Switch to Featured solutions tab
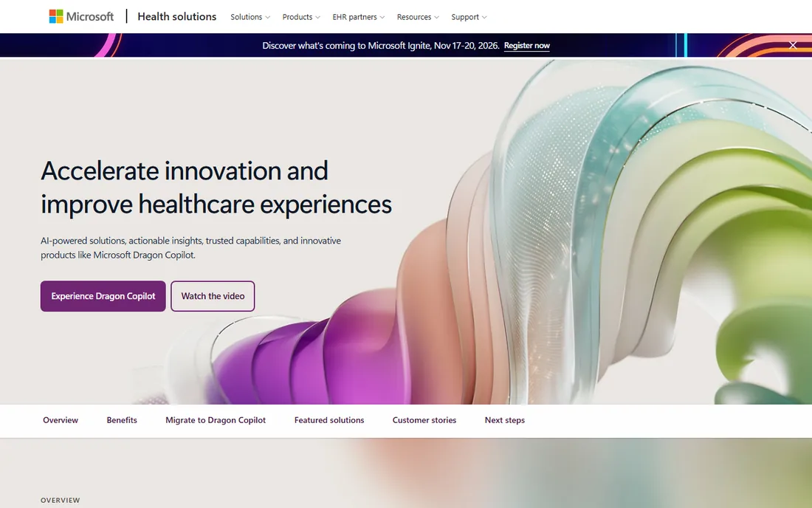Screen dimensions: 812x508 [329, 420]
